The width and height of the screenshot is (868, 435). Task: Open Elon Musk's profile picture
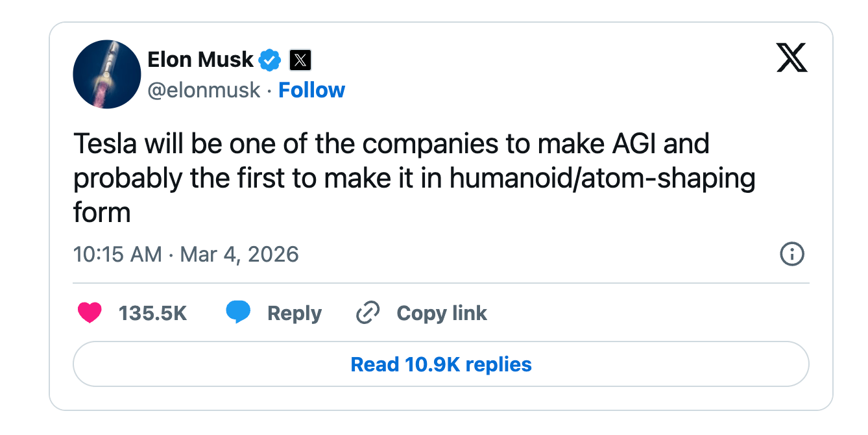point(107,74)
